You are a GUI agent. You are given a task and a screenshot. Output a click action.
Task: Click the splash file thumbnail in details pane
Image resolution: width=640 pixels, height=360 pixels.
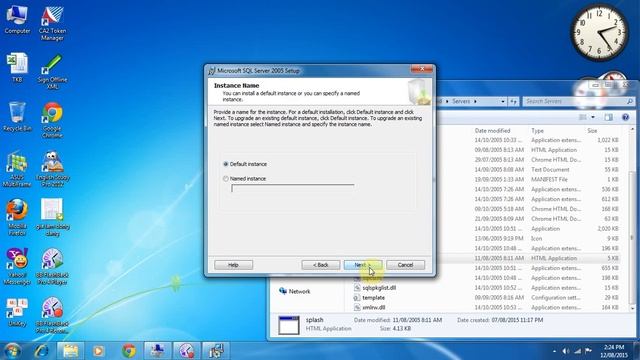point(289,325)
